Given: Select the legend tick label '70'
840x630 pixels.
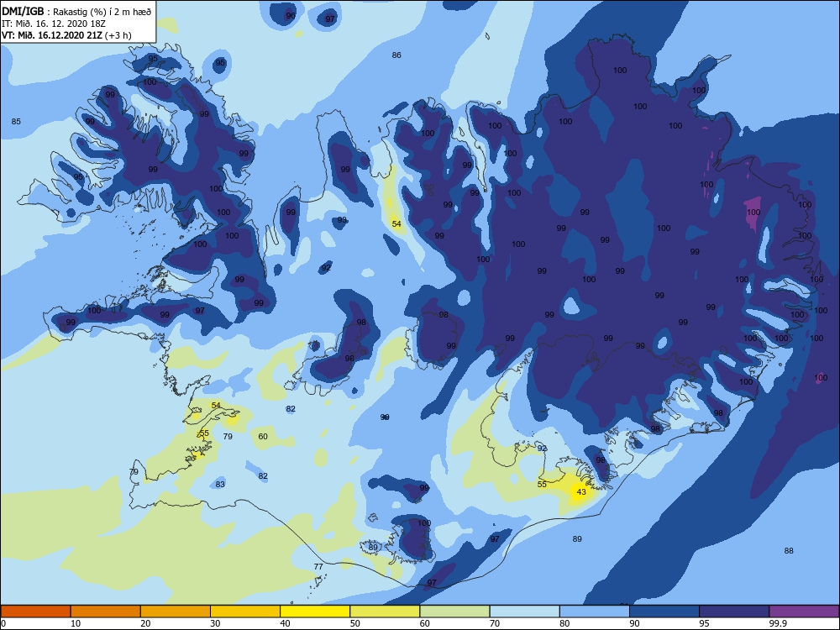Looking at the screenshot, I should (x=495, y=623).
